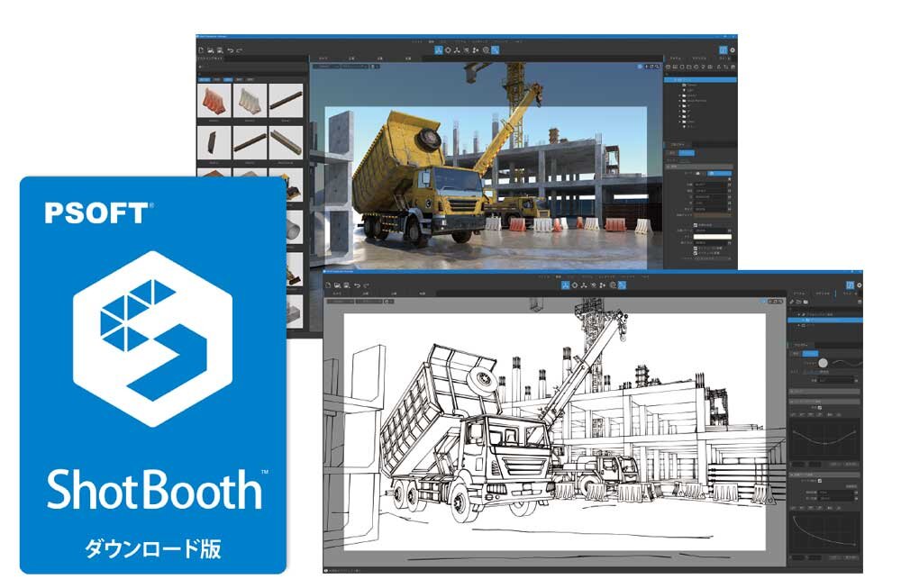Click the pencil icon in the line-art window's right panel
This screenshot has width=901, height=588.
tap(792, 302)
